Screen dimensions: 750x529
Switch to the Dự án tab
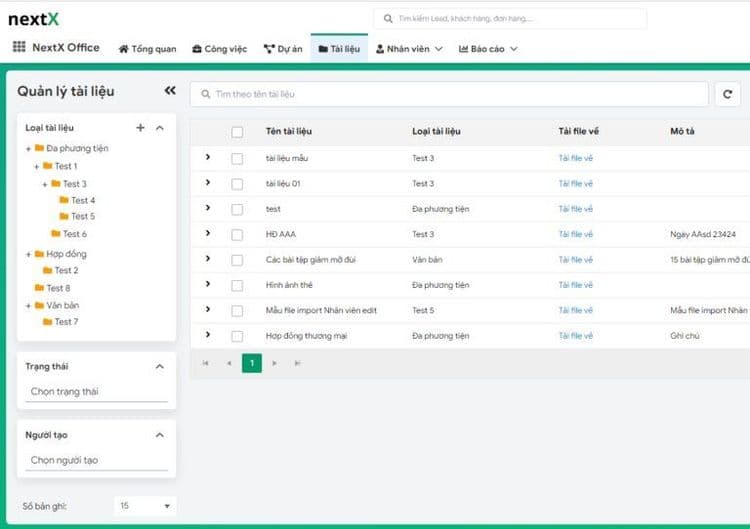[x=282, y=48]
